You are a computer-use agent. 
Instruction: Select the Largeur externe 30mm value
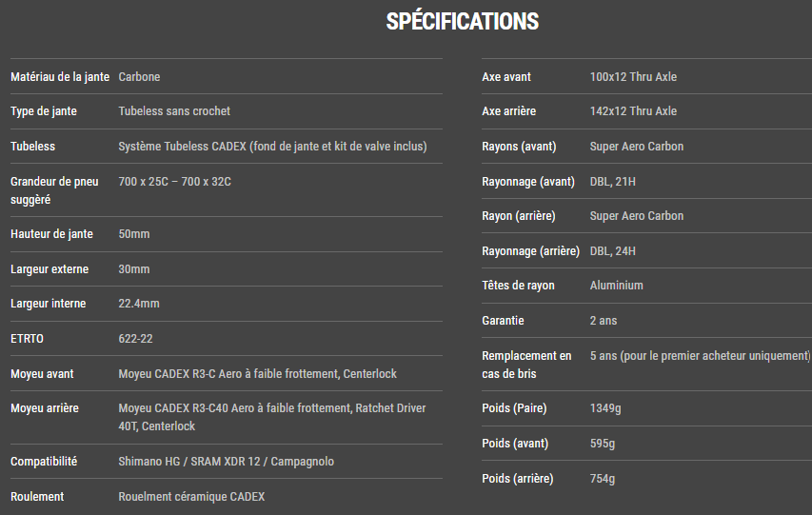pos(134,269)
